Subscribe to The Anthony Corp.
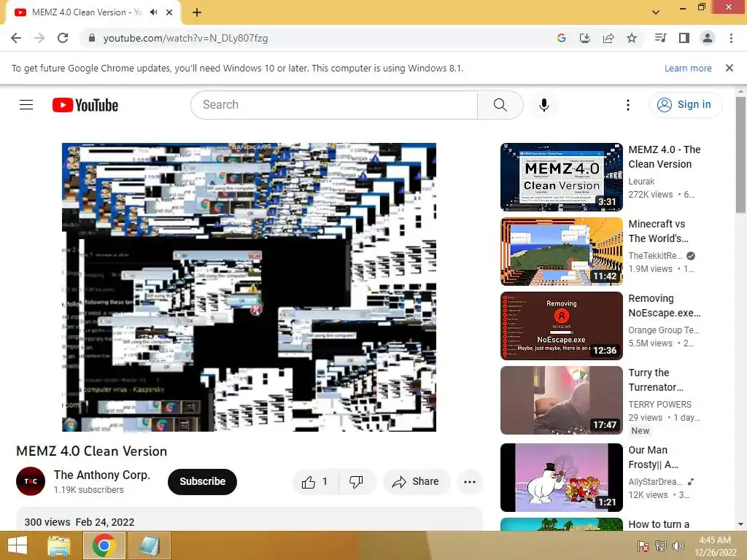The image size is (747, 560). (x=202, y=481)
